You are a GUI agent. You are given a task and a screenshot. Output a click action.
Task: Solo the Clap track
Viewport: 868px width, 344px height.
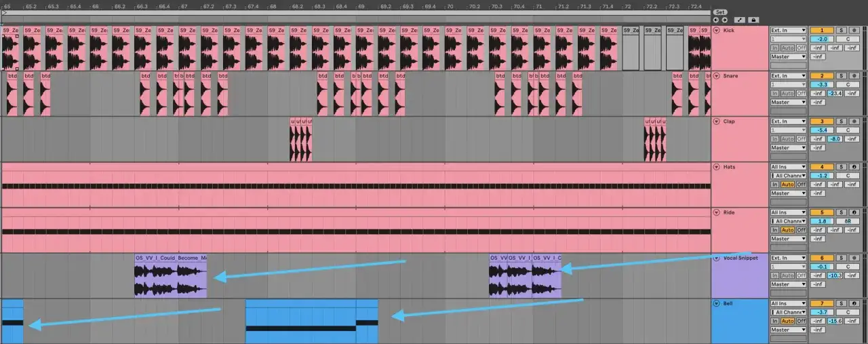(x=841, y=121)
